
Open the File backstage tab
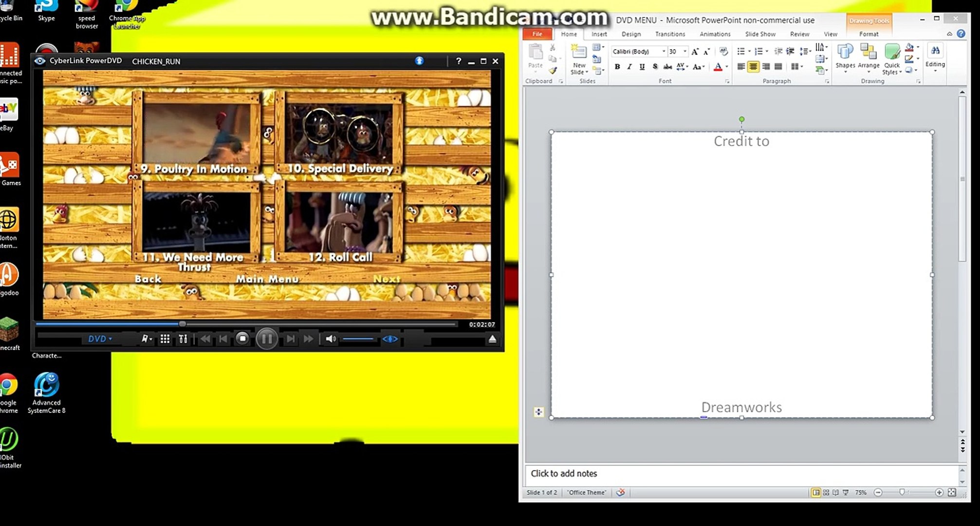[x=537, y=34]
